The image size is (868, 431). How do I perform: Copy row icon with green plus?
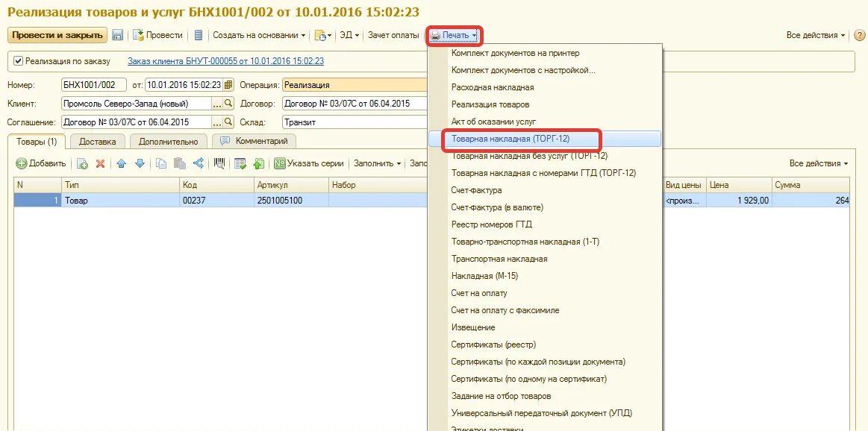(82, 163)
